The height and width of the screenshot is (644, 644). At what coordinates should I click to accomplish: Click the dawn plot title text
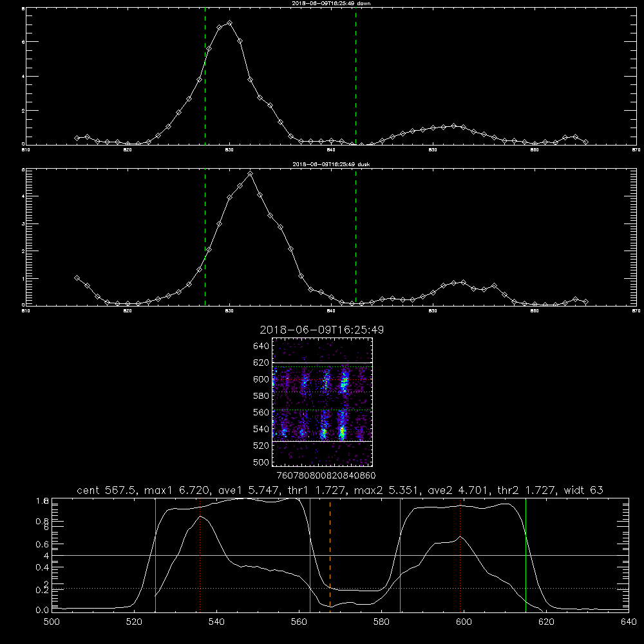coord(331,3)
